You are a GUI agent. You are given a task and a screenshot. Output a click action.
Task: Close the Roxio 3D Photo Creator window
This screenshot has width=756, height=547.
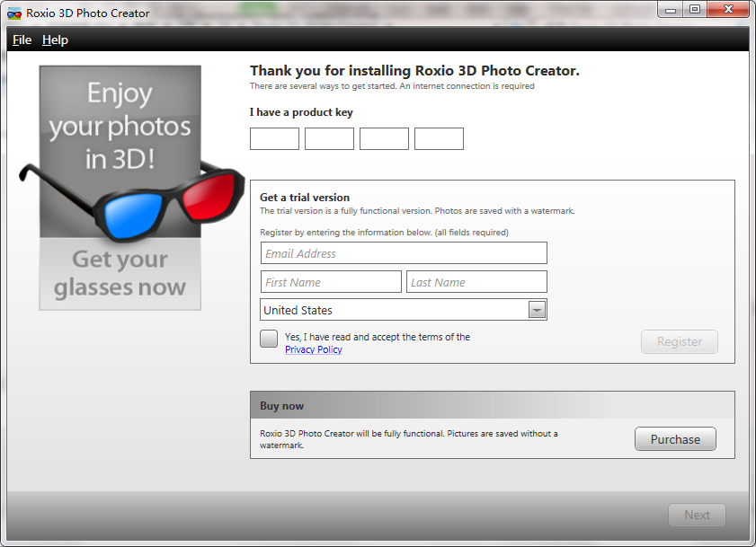click(728, 10)
